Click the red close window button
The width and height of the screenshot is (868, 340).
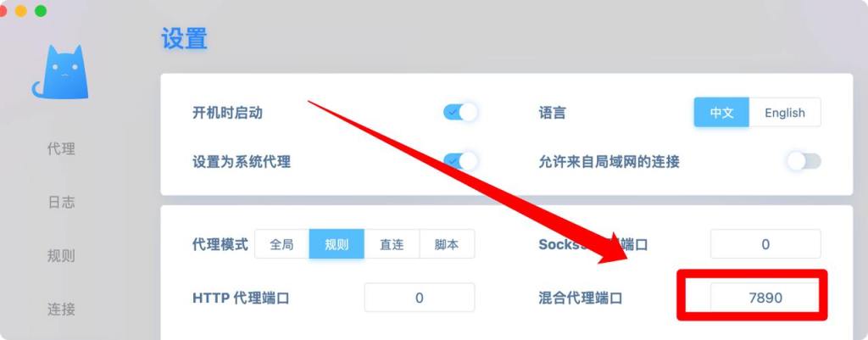click(x=3, y=11)
